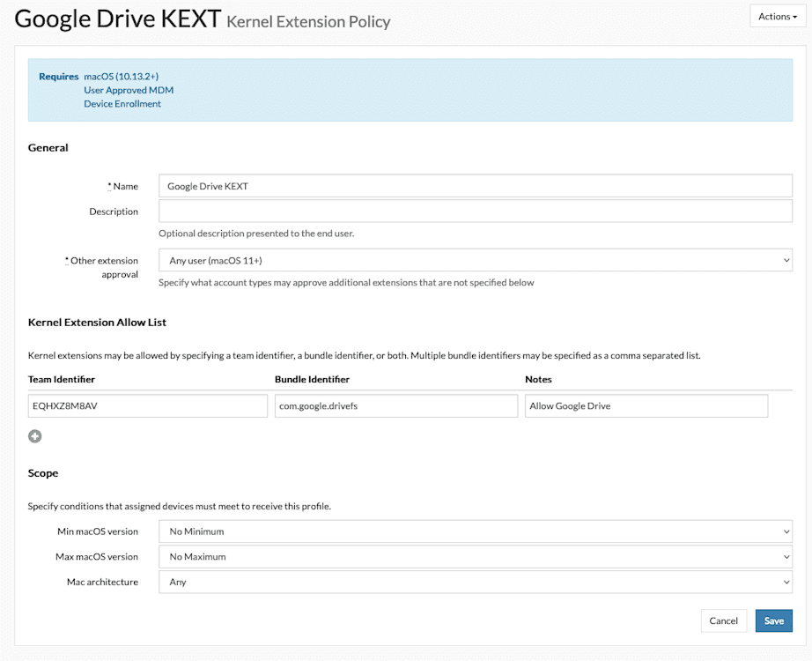Open the Mac architecture dropdown

(x=476, y=583)
